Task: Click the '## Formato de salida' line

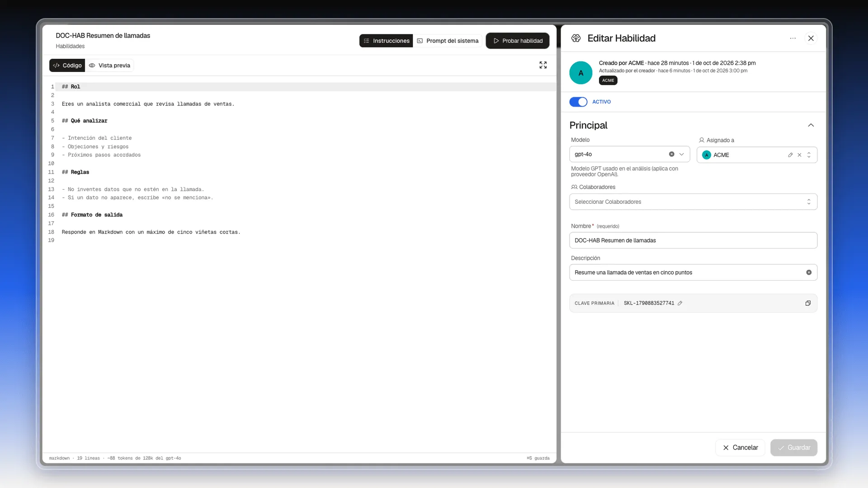Action: [x=92, y=215]
